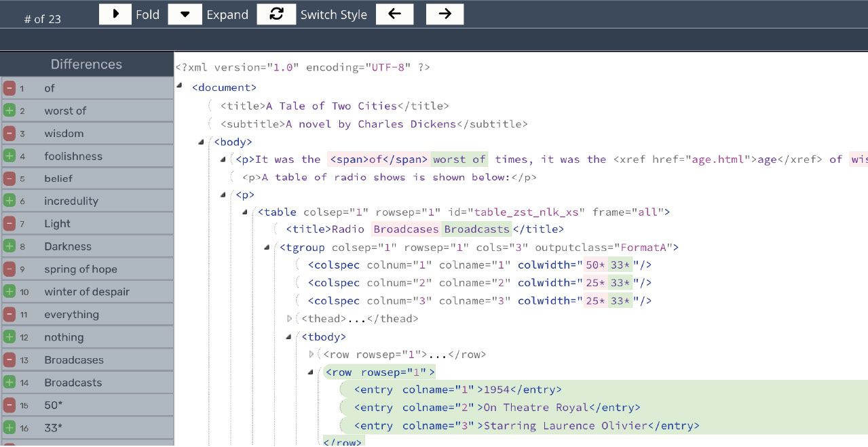Click the Expand arrow icon
Image resolution: width=868 pixels, height=447 pixels.
pos(185,14)
